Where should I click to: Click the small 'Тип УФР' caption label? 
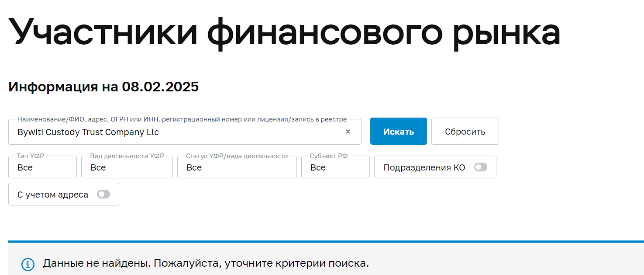31,156
